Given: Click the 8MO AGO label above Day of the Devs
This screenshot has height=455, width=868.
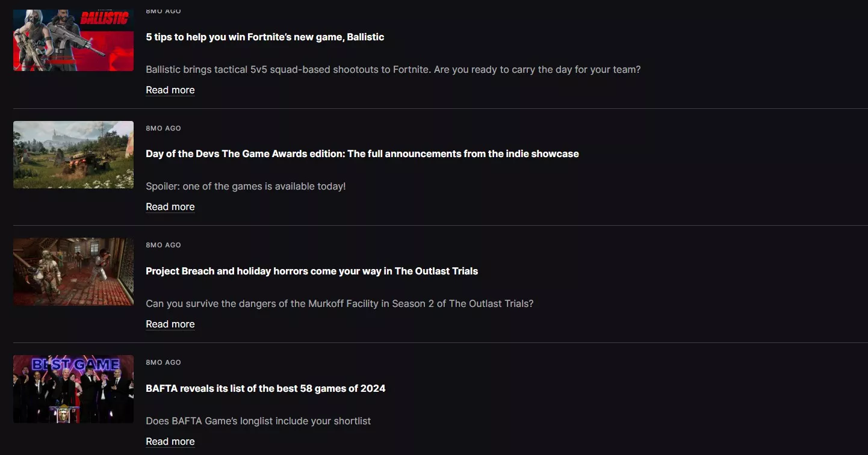Looking at the screenshot, I should click(x=163, y=128).
